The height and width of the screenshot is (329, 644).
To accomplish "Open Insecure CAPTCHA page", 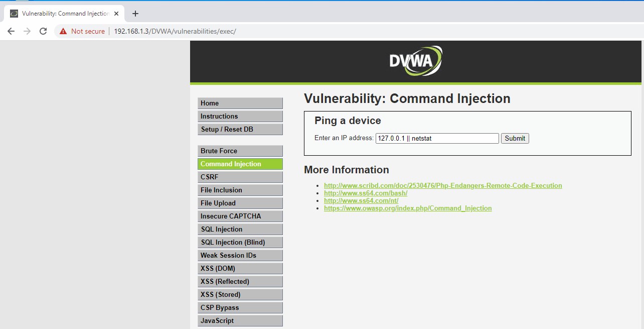I will coord(240,216).
